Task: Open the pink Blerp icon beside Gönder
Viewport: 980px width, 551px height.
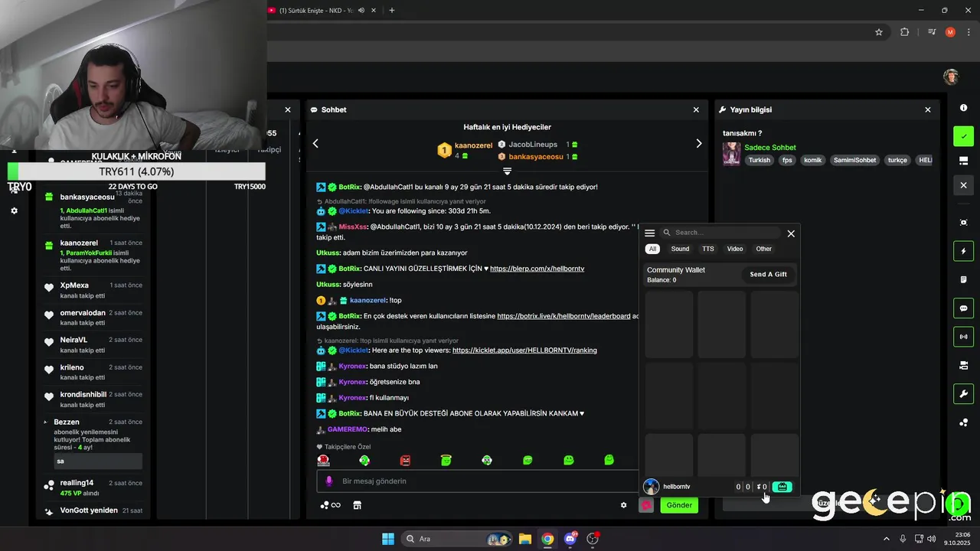Action: [646, 505]
